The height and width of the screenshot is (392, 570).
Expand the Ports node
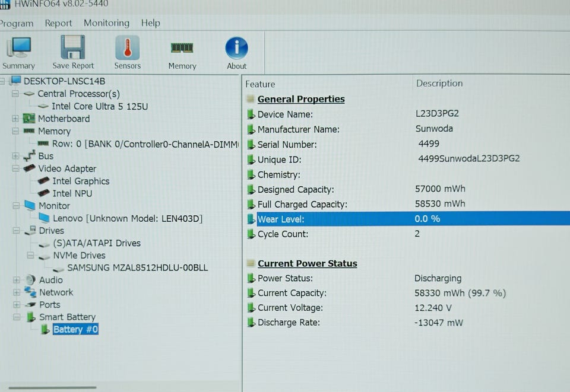tap(17, 304)
